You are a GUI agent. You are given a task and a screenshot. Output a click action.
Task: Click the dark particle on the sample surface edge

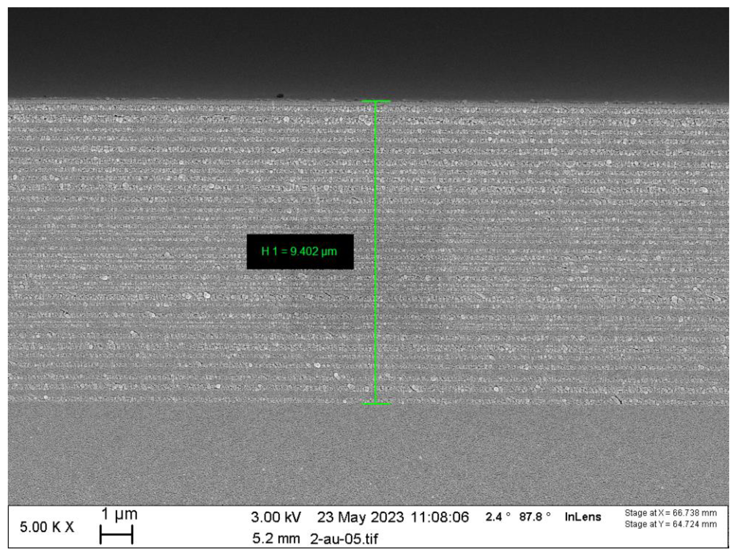[280, 96]
